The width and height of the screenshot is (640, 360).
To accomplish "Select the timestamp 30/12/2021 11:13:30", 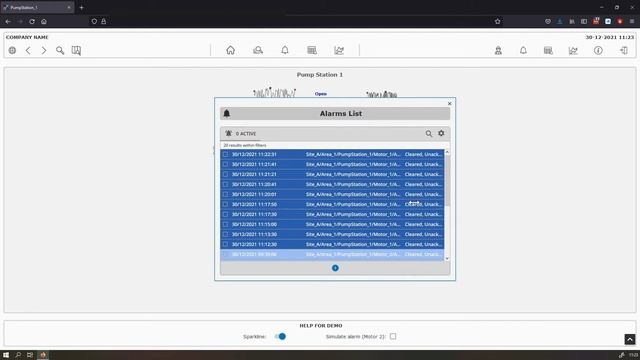I will (254, 234).
